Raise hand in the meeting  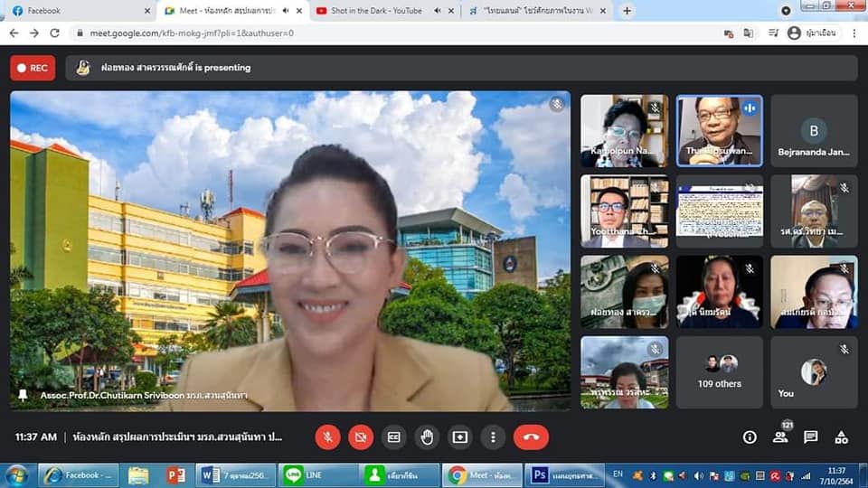click(x=427, y=437)
